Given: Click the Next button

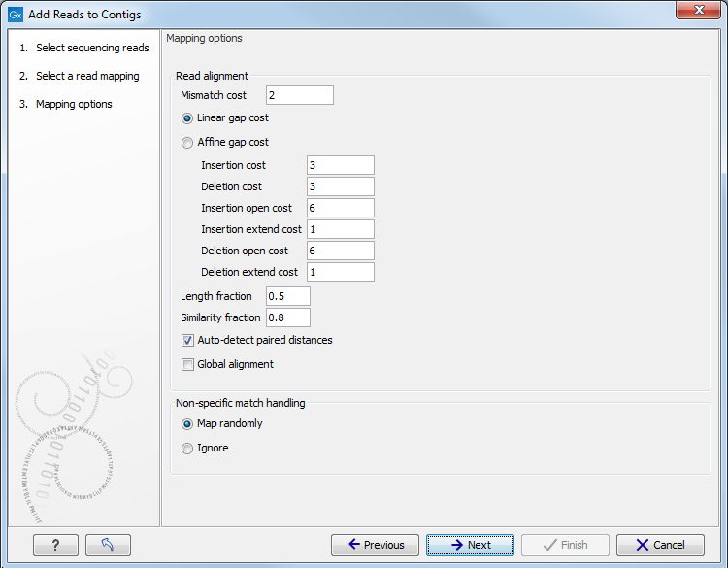Looking at the screenshot, I should click(471, 545).
